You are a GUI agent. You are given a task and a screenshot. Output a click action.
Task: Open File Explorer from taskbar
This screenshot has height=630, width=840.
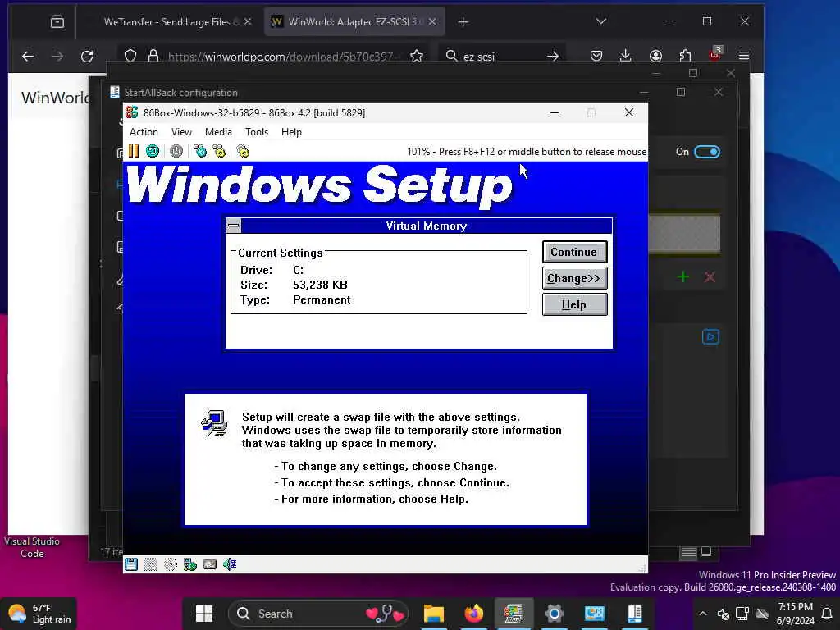click(434, 614)
